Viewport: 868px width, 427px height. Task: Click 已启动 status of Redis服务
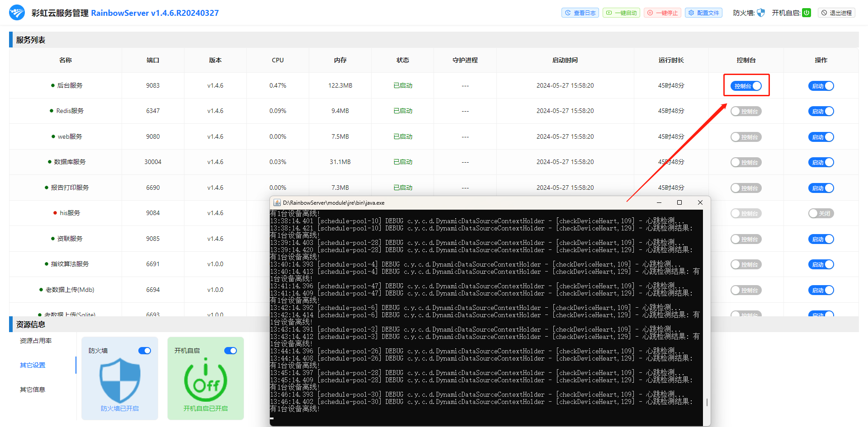click(403, 111)
